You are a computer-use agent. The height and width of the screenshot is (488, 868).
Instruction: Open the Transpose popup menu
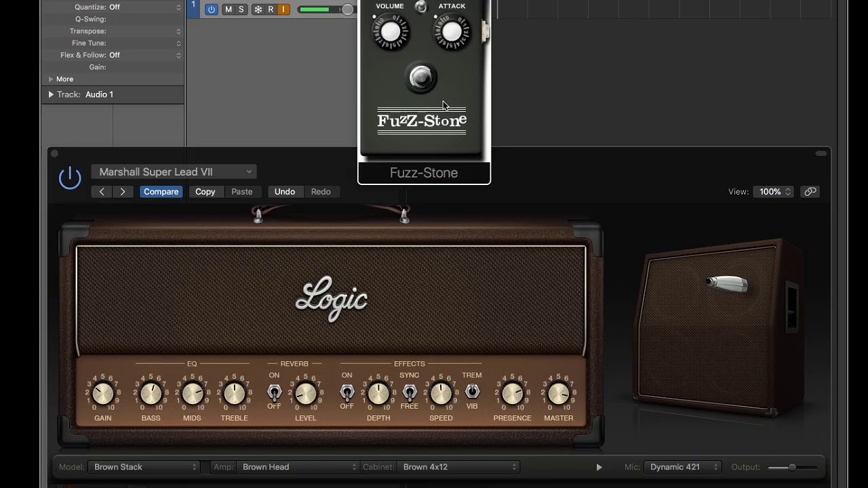(145, 31)
